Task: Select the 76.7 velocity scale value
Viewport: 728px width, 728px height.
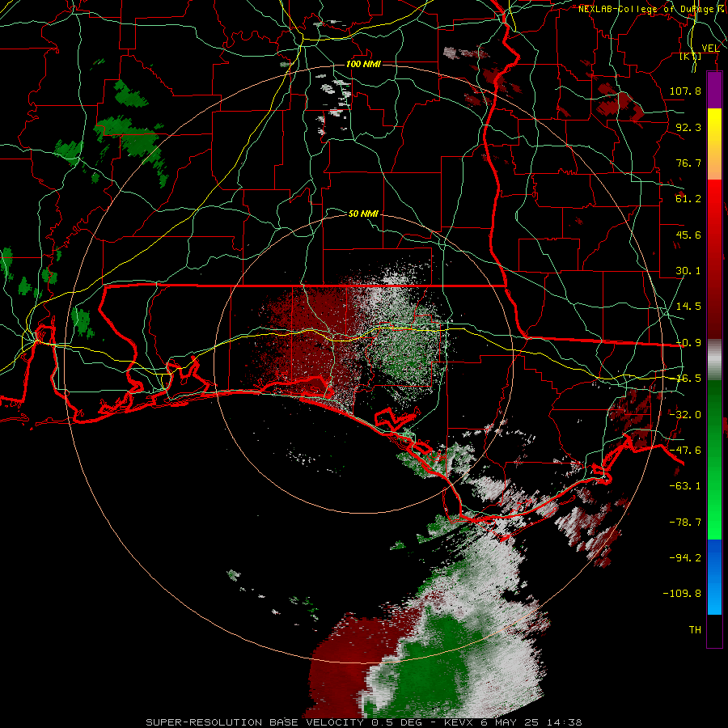Action: [x=688, y=163]
